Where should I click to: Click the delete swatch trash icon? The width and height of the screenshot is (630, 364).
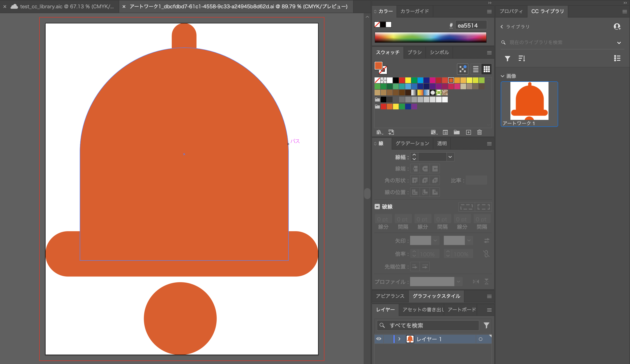tap(479, 132)
